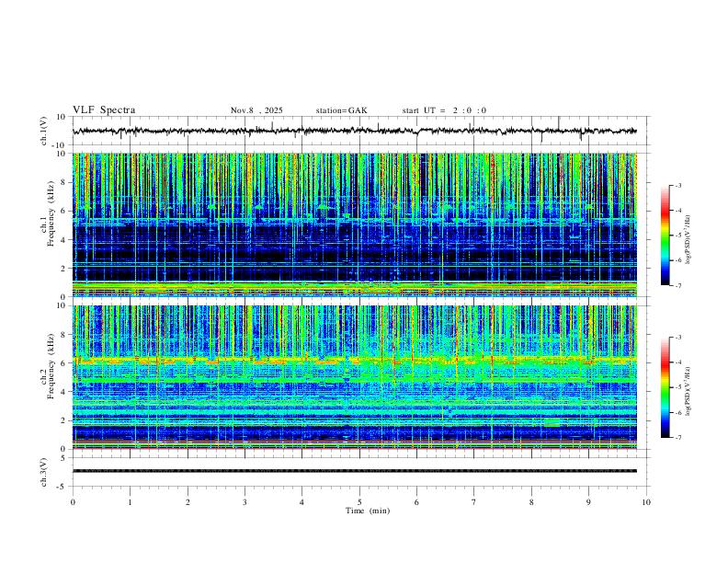Click the ch.1 'Frequency (kHz)' axis label
This screenshot has width=728, height=563.
pyautogui.click(x=51, y=213)
